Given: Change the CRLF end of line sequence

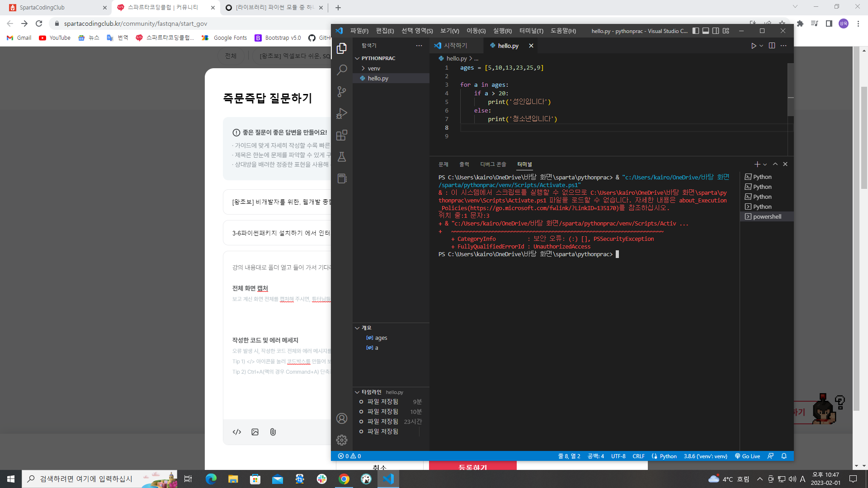Looking at the screenshot, I should click(x=638, y=456).
